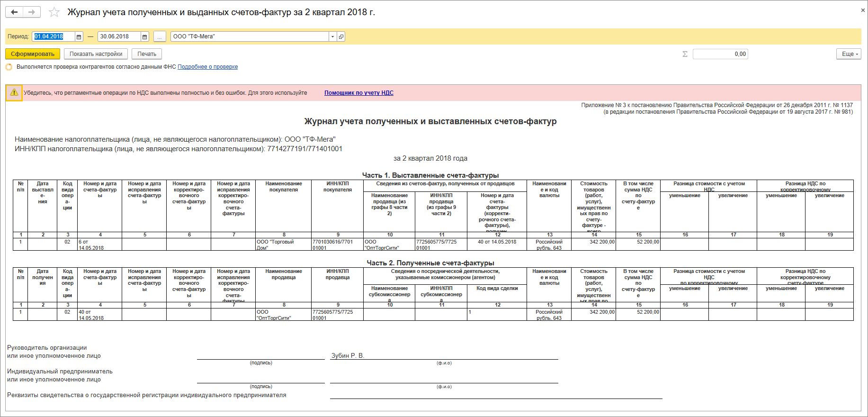
Task: Open calendar for the start date 01.04.2018
Action: (79, 36)
